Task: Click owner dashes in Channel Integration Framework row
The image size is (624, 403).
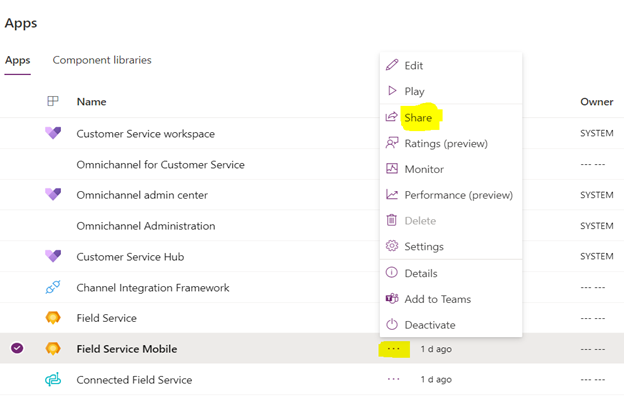Action: tap(593, 287)
